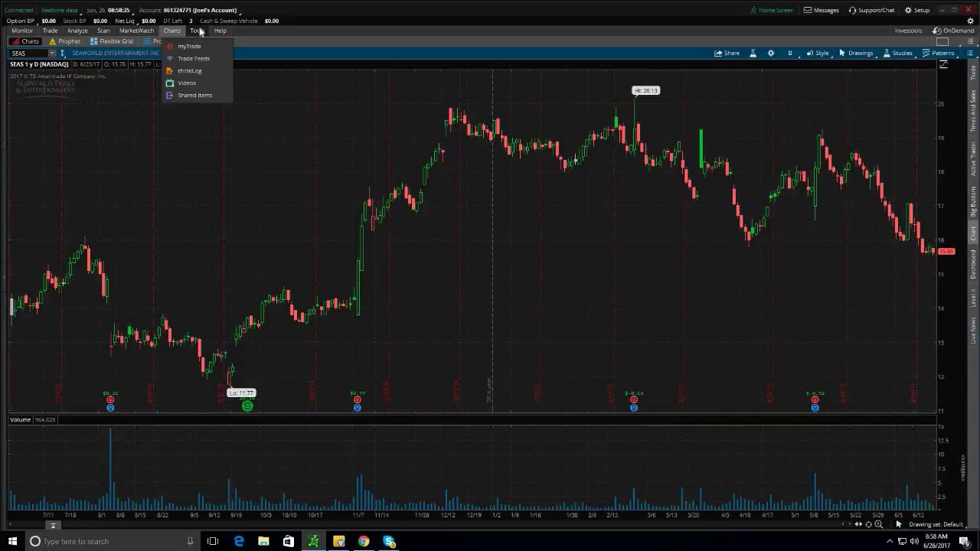Click the green earnings icon near Lo bubble

click(247, 406)
